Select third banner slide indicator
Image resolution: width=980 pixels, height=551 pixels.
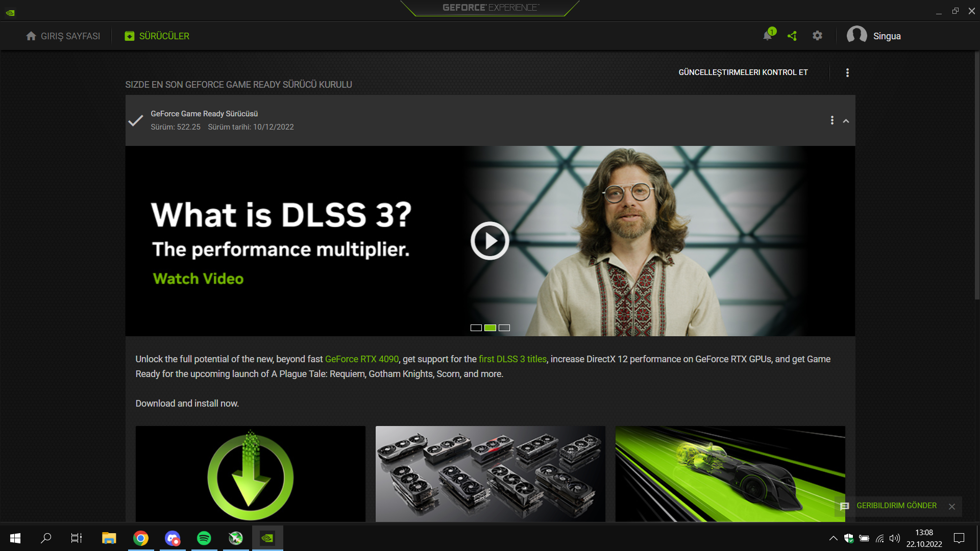click(504, 328)
